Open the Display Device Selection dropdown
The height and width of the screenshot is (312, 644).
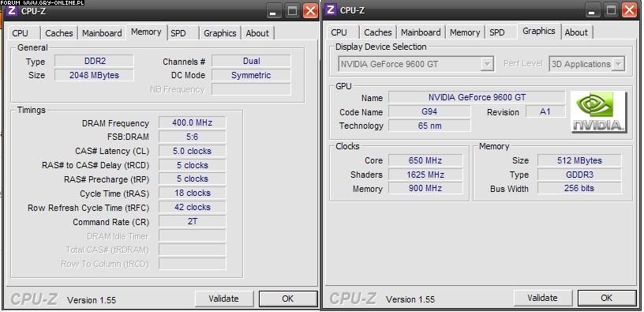tap(487, 65)
